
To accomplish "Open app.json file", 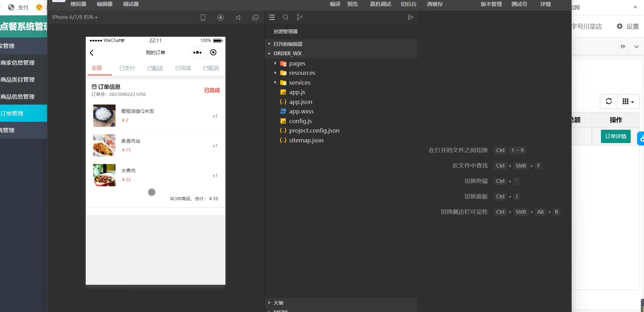I will point(301,102).
